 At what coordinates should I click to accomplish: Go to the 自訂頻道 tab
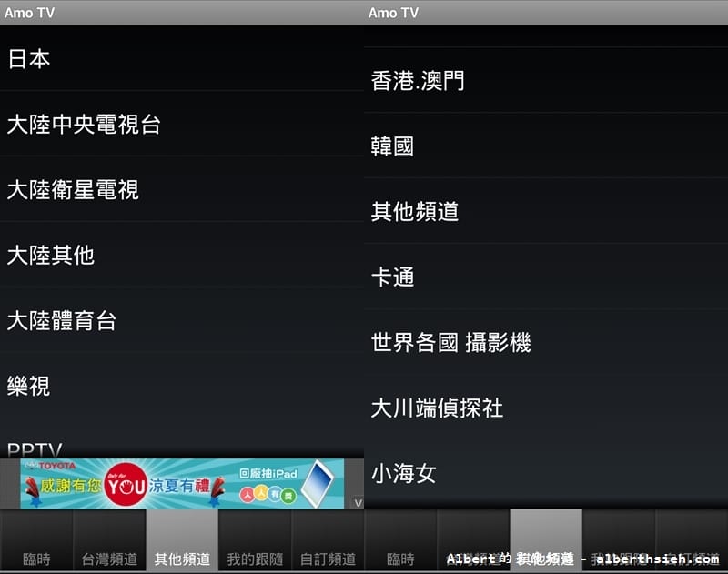point(328,540)
